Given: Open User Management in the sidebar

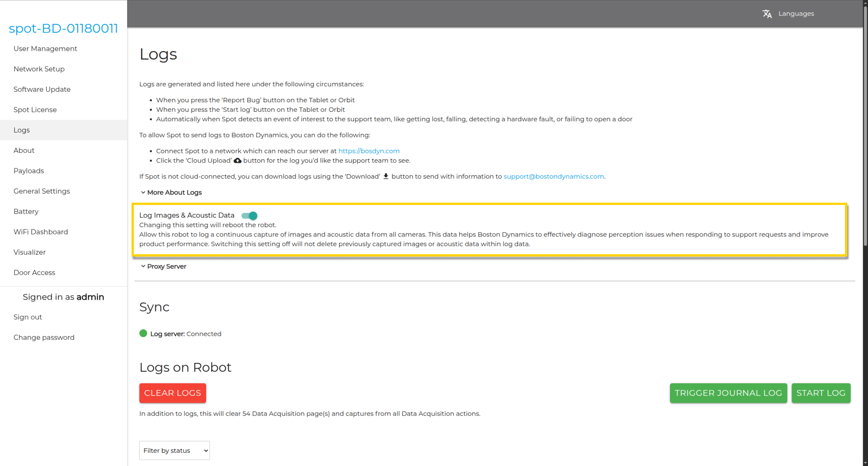Looking at the screenshot, I should point(45,48).
